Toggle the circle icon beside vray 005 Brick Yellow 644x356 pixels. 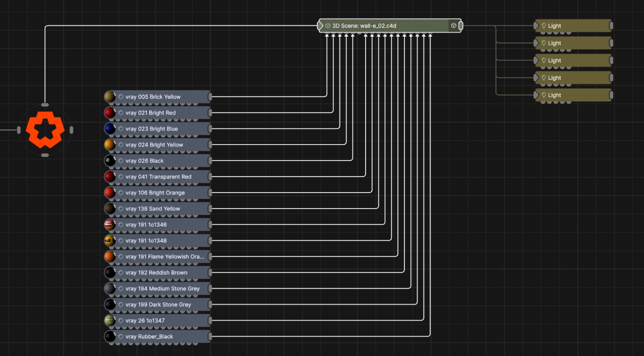point(121,97)
